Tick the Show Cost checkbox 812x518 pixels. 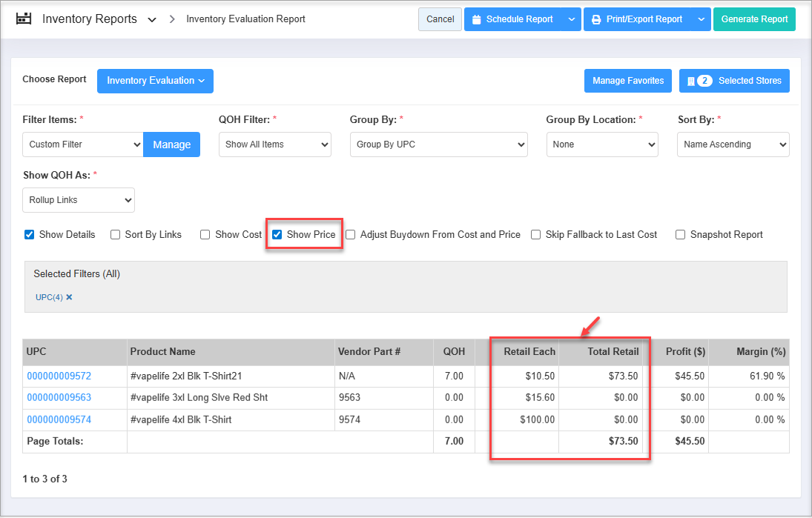point(205,235)
